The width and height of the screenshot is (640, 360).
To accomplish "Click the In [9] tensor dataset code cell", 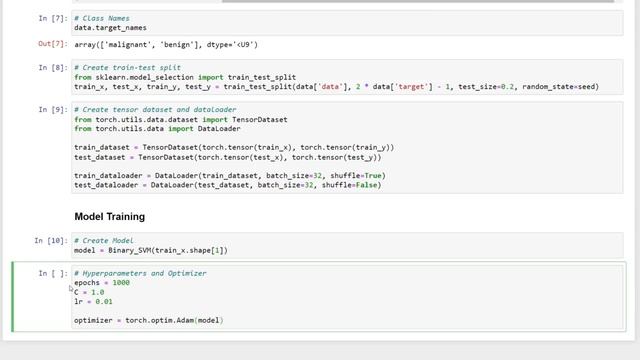I will click(347, 147).
